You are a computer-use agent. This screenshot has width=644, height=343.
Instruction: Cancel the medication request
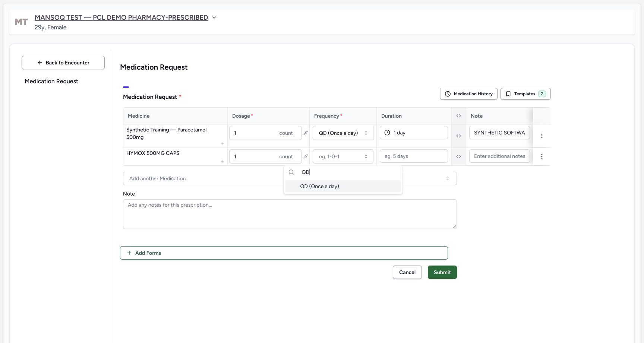click(407, 272)
